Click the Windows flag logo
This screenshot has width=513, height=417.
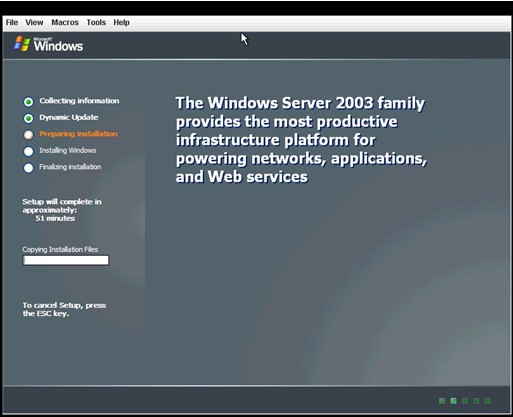tap(22, 44)
